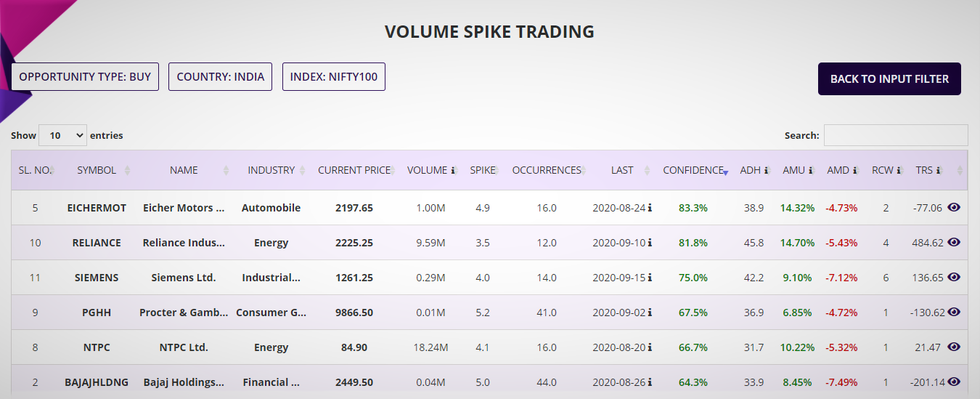View details eye icon for SIEMENS row
Image resolution: width=980 pixels, height=399 pixels.
pos(954,277)
